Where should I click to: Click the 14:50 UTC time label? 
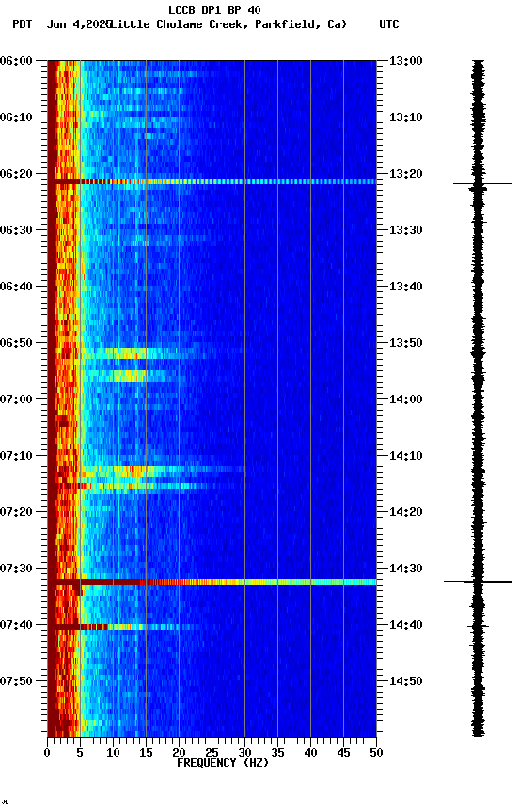click(x=406, y=681)
